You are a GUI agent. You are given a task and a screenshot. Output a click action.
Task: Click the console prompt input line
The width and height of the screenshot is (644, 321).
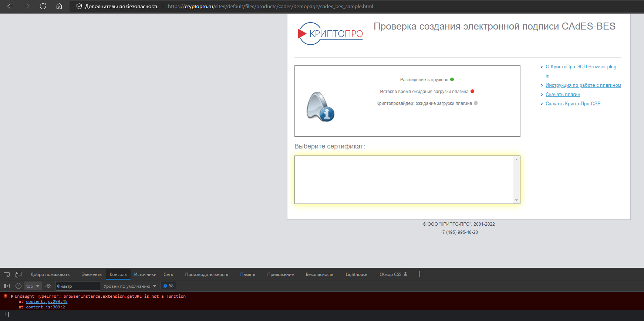click(326, 314)
